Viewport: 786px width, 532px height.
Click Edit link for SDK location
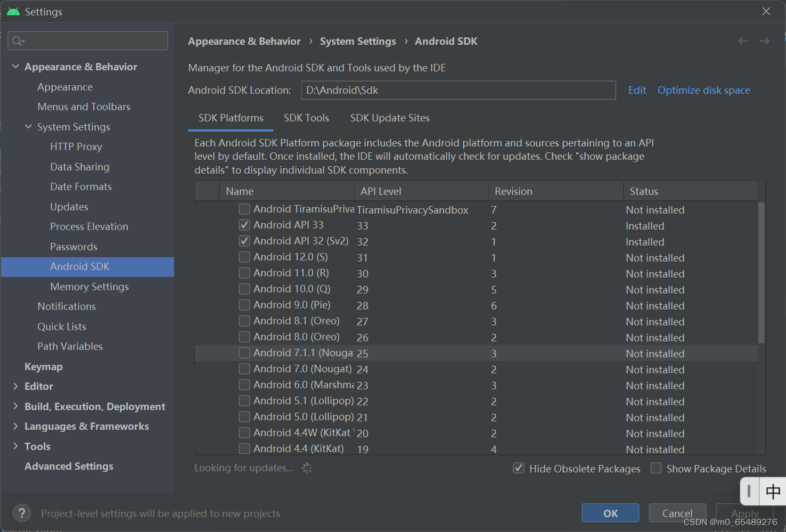(x=637, y=90)
